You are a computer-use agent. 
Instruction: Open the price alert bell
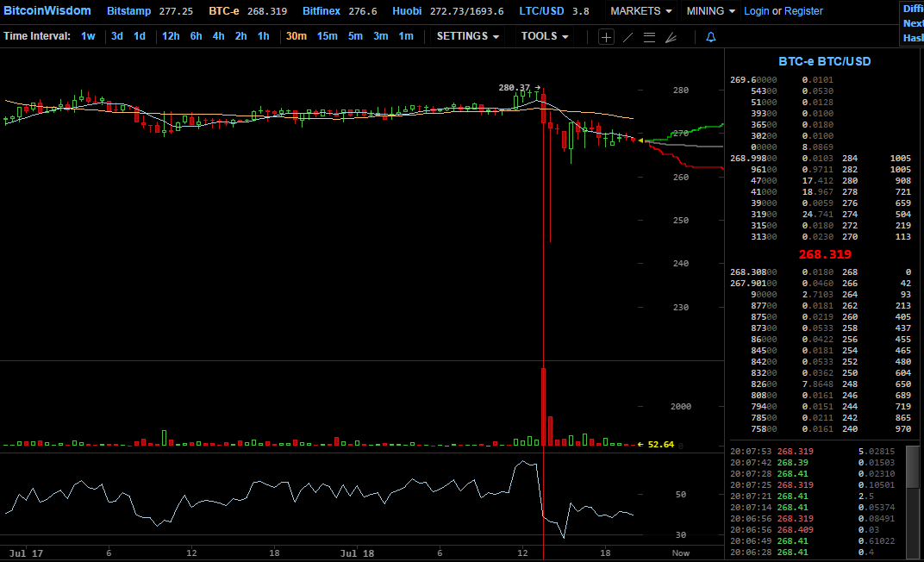tap(711, 37)
